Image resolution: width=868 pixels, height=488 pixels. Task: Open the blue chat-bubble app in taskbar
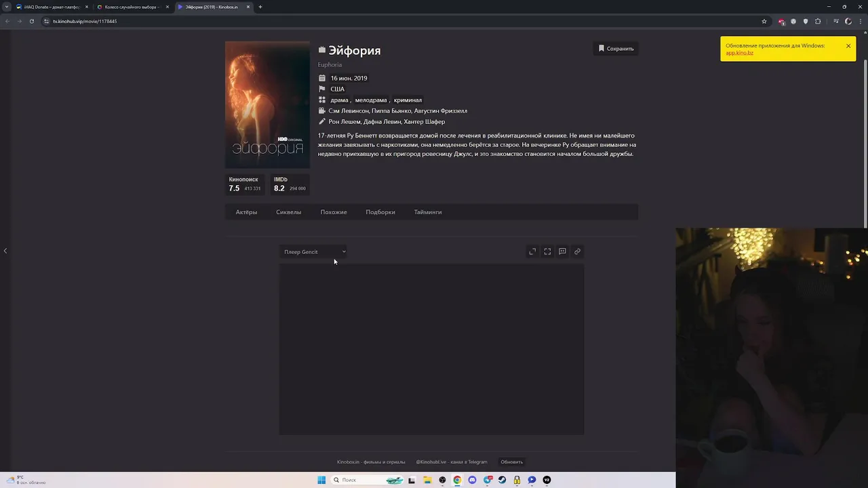(x=532, y=480)
